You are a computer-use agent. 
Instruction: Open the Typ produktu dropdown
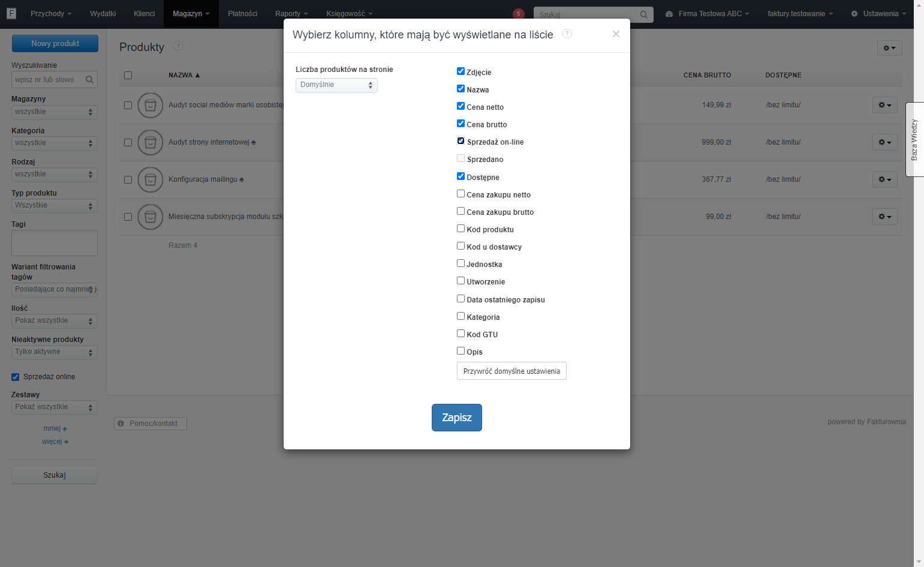pos(55,206)
